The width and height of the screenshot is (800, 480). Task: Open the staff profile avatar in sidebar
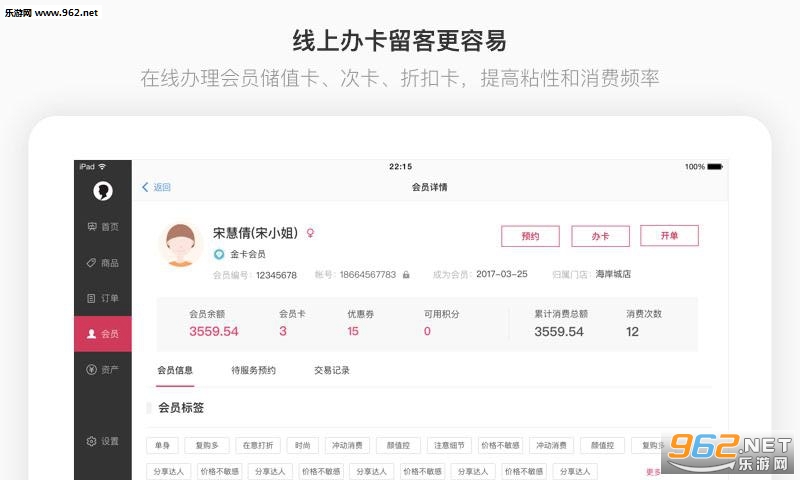(103, 191)
